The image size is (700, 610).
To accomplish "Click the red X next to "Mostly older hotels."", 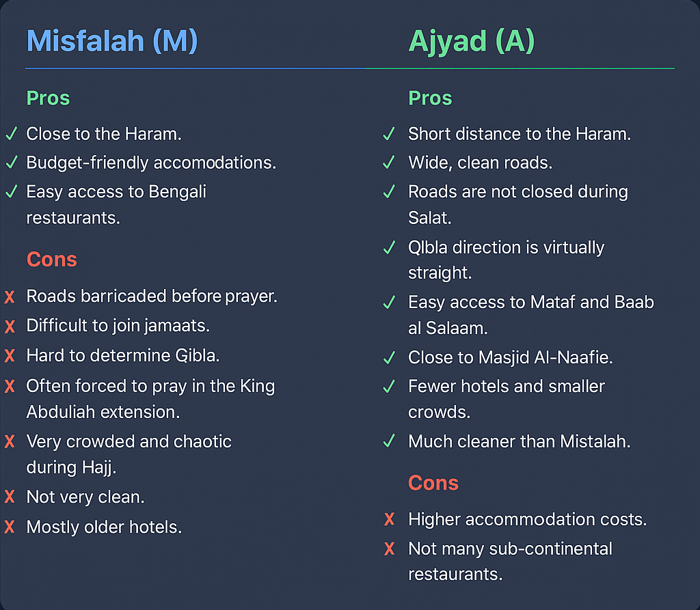I will (10, 527).
